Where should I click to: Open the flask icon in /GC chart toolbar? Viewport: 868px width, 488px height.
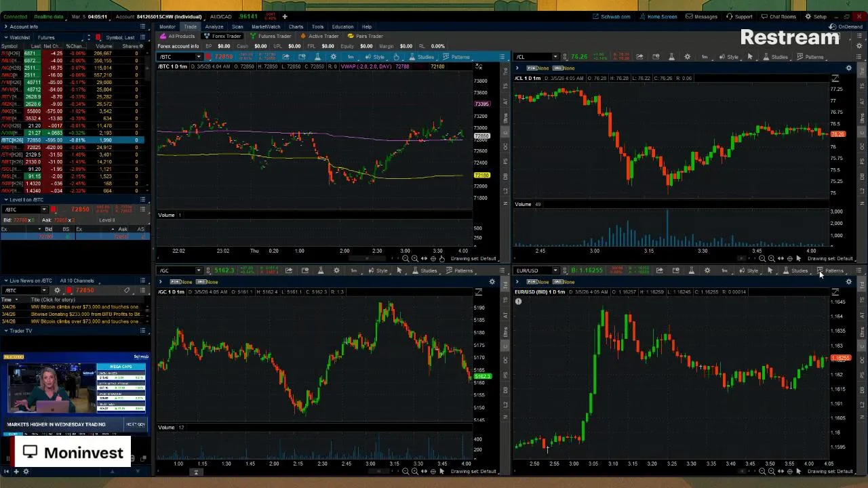point(321,270)
